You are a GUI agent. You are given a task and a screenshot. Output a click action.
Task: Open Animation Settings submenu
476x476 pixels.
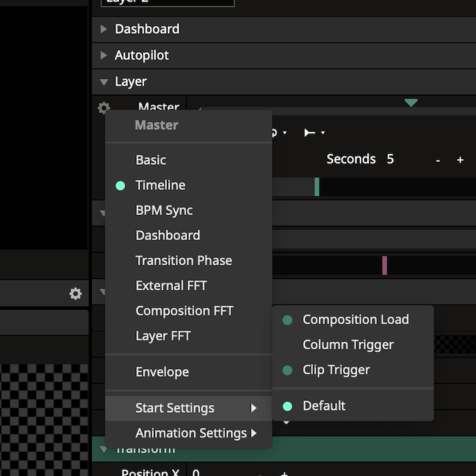[190, 433]
